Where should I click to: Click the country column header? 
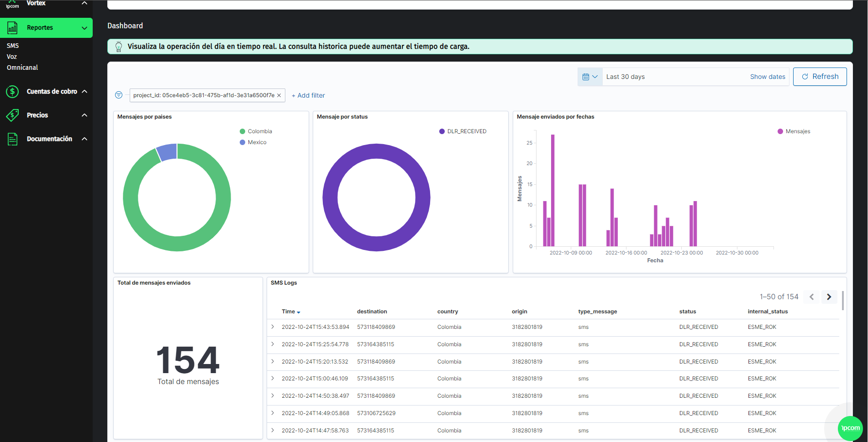(447, 312)
